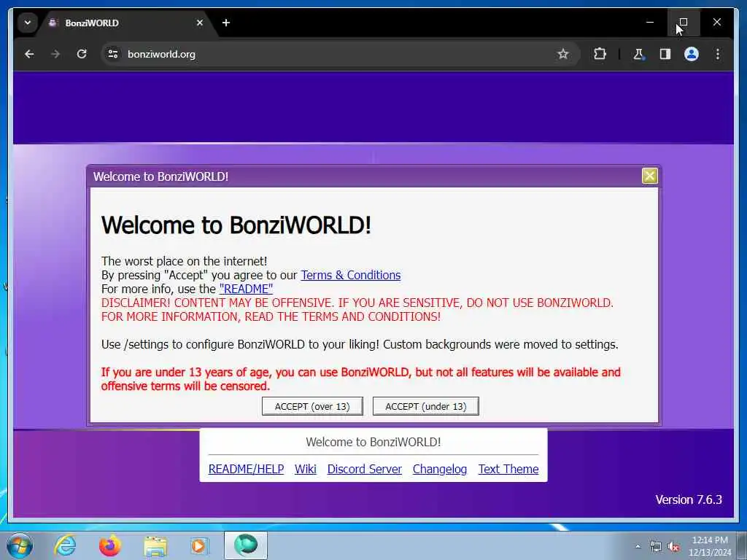Viewport: 747px width, 560px height.
Task: Open the Wiki link
Action: coord(306,469)
